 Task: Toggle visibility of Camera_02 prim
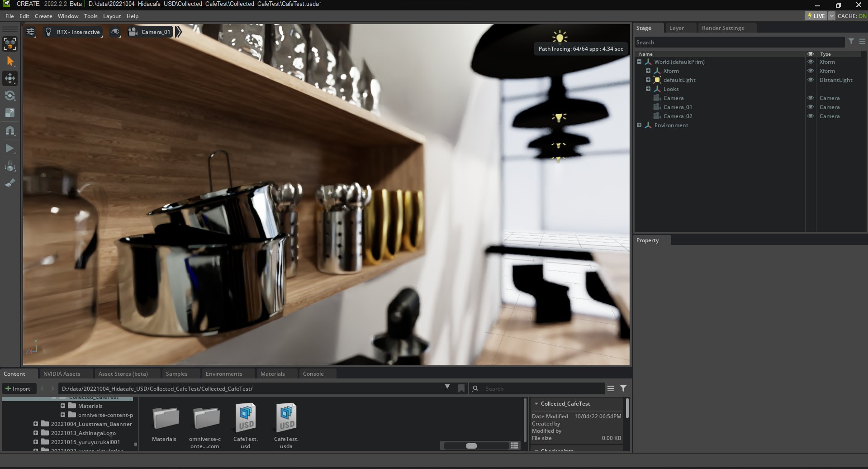tap(811, 116)
